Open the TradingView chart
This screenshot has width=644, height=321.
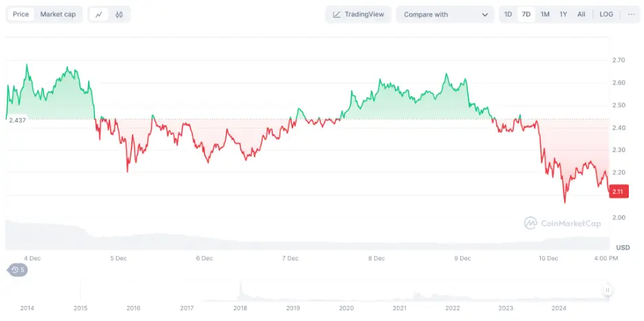(x=358, y=14)
